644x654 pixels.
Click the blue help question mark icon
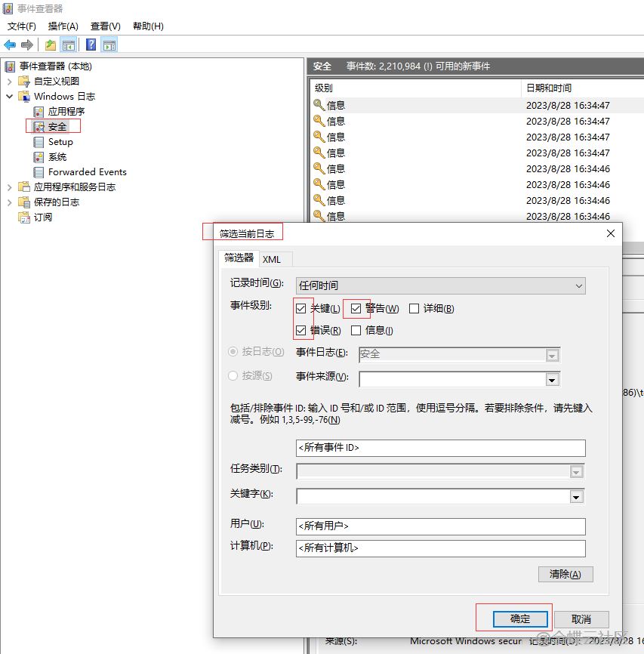(91, 45)
